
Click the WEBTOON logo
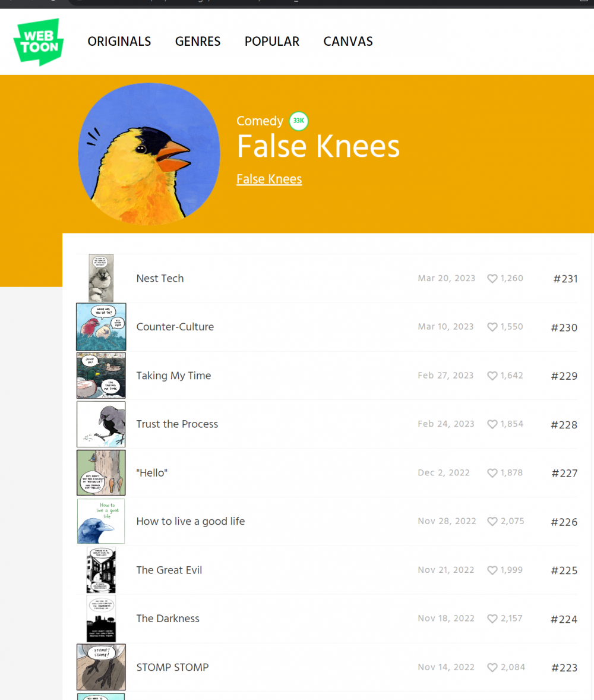point(39,42)
